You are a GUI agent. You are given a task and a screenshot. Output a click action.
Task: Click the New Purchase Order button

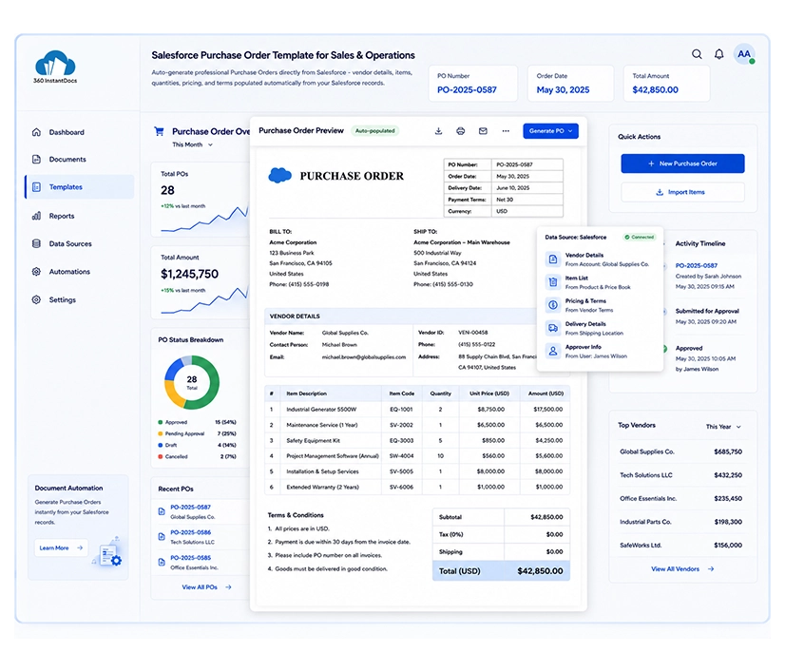(682, 163)
